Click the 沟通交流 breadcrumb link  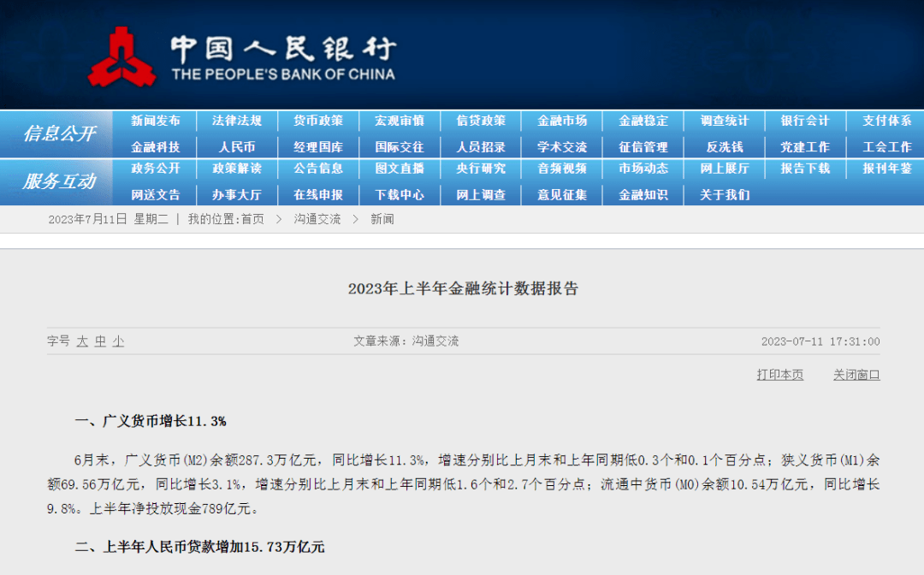317,220
